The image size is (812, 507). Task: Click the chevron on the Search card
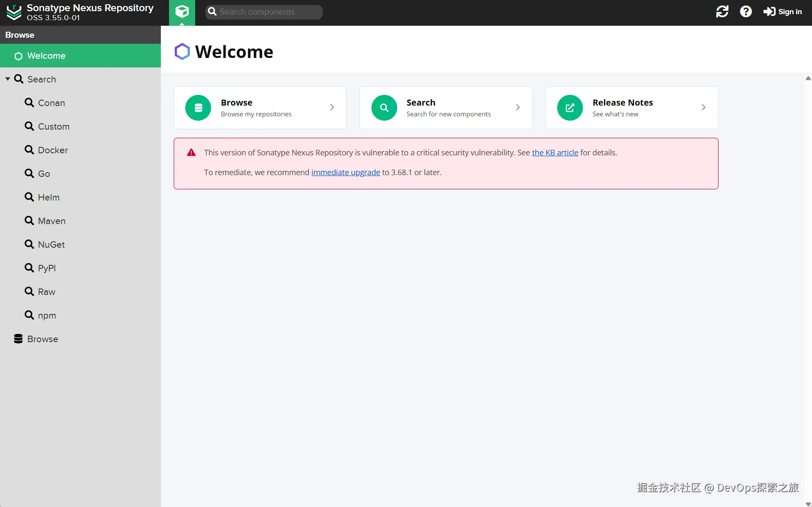point(518,107)
